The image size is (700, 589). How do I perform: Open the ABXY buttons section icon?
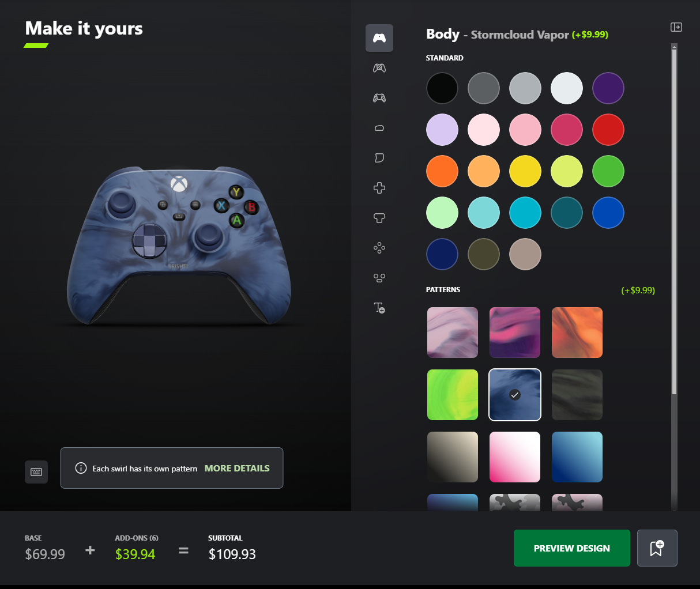coord(379,248)
